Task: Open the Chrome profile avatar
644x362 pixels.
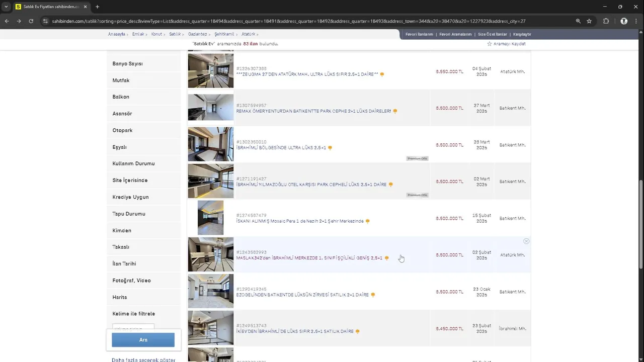Action: click(x=624, y=21)
